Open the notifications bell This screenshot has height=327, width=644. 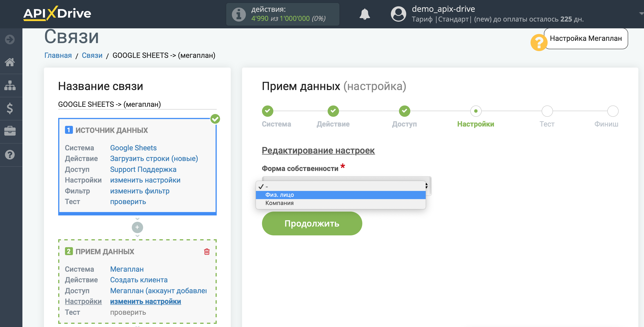click(365, 14)
